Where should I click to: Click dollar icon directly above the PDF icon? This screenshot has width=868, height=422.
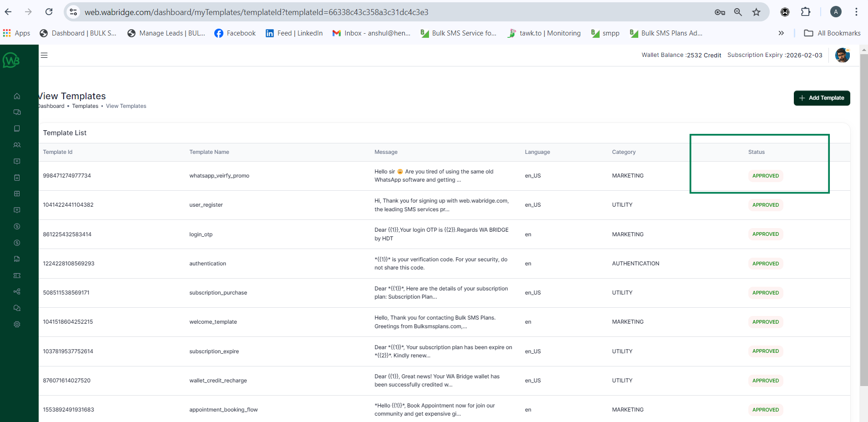(x=17, y=243)
